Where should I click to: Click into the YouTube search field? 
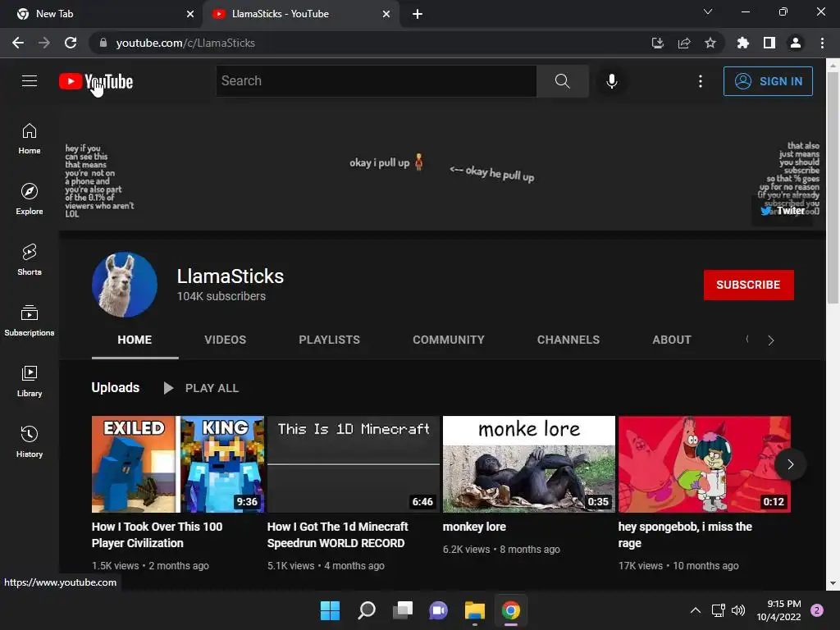pyautogui.click(x=376, y=81)
